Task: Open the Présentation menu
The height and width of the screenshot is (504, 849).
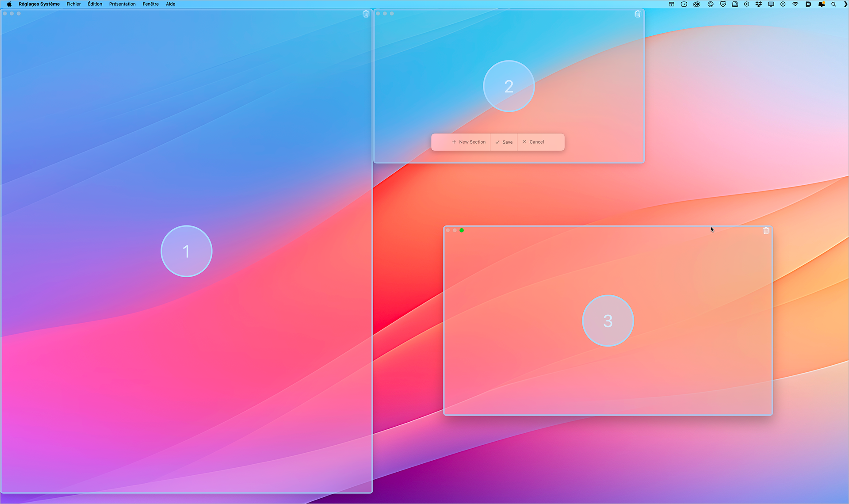Action: coord(122,4)
